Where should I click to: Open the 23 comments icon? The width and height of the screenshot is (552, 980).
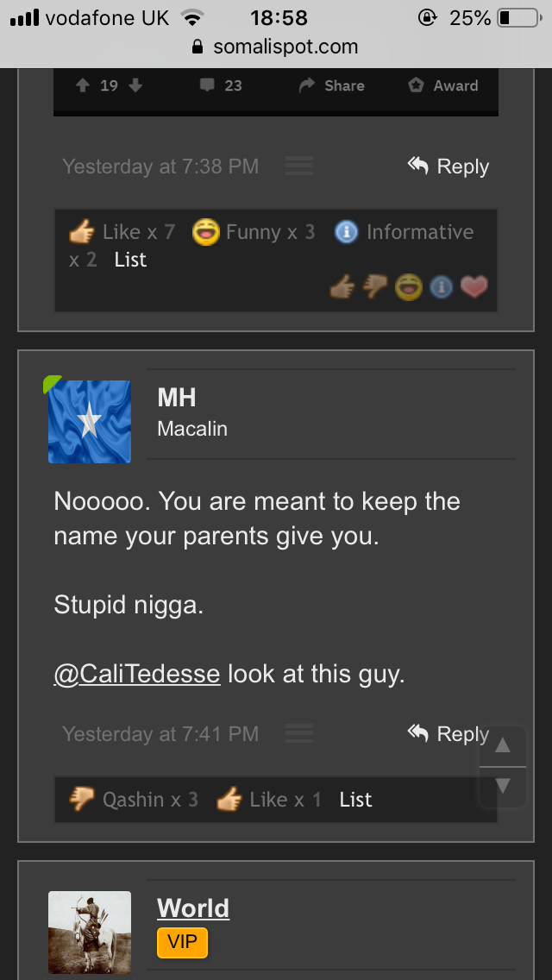tap(208, 85)
